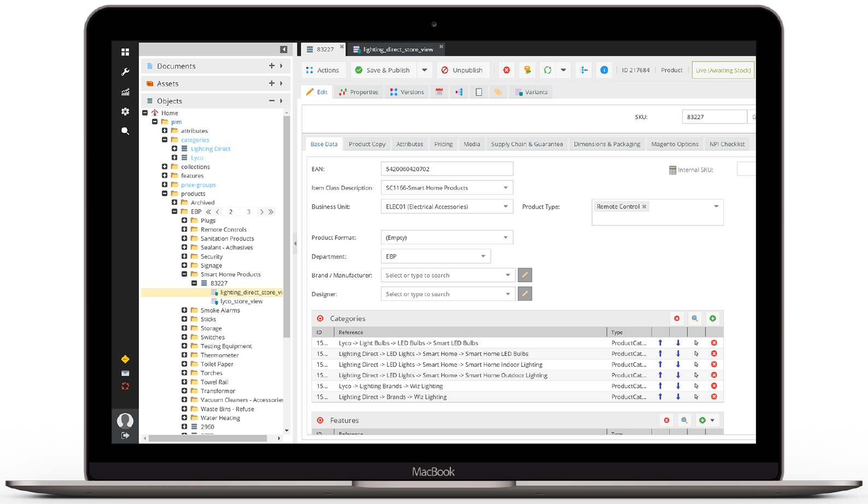Collapse the Smart Home Products folder
868x504 pixels.
pyautogui.click(x=184, y=274)
